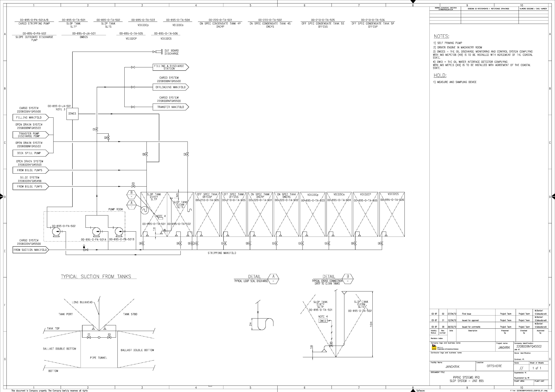The image size is (555, 392).
Task: Click the 'STRIPPING MANIFOLD' label
Action: 222,253
